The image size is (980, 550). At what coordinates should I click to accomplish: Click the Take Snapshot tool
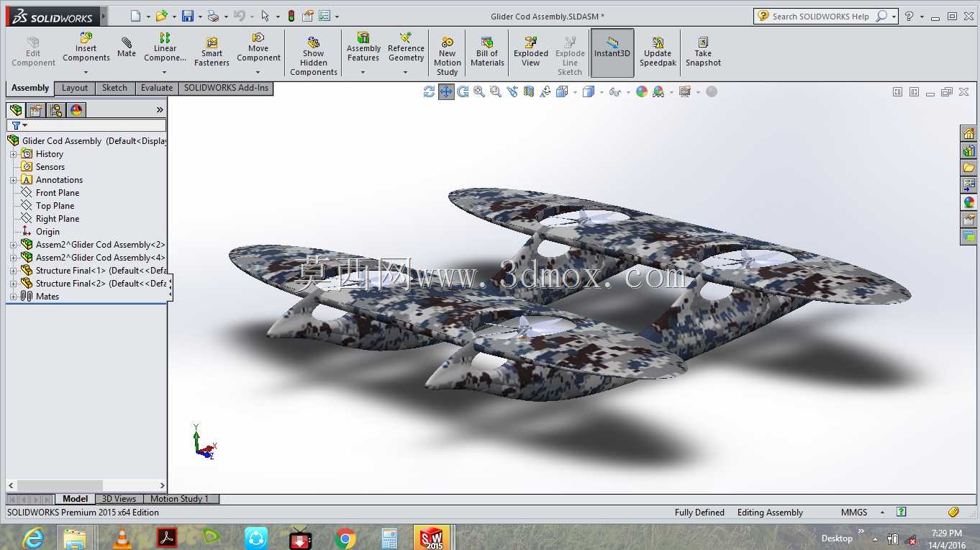pyautogui.click(x=703, y=52)
